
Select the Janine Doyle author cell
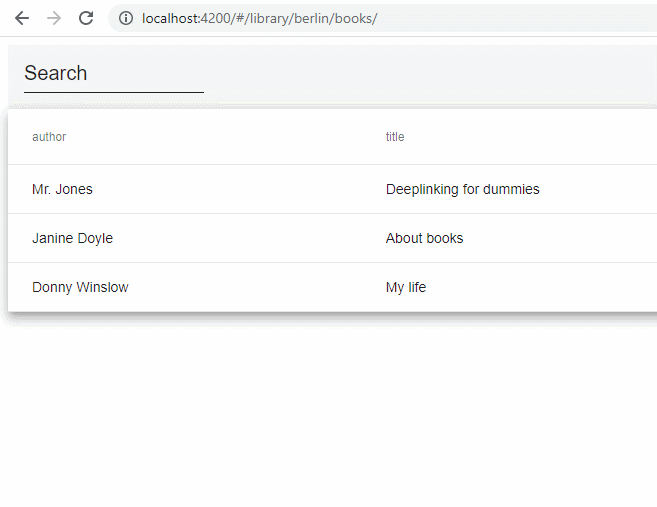pyautogui.click(x=72, y=238)
